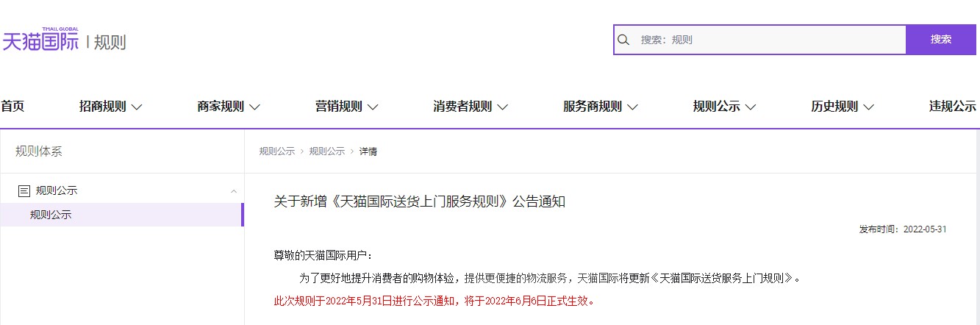
Task: Click the 规则公示 list icon in sidebar
Action: point(24,190)
